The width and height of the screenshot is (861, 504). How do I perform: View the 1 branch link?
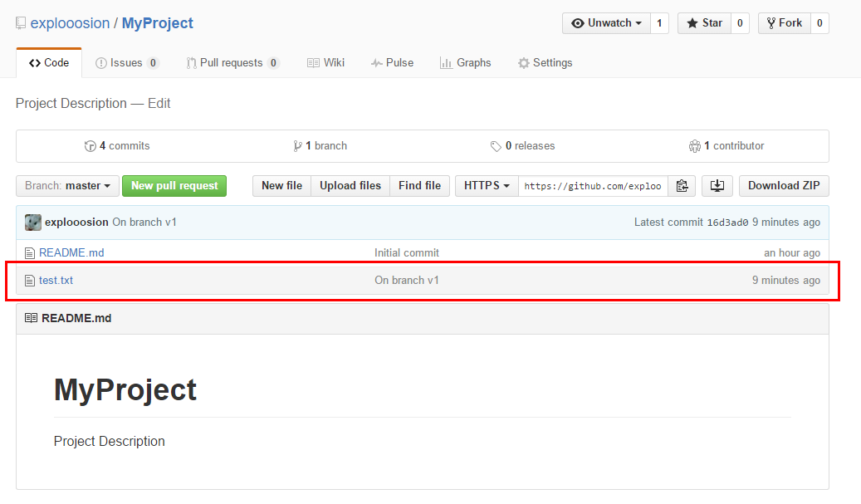pyautogui.click(x=320, y=146)
